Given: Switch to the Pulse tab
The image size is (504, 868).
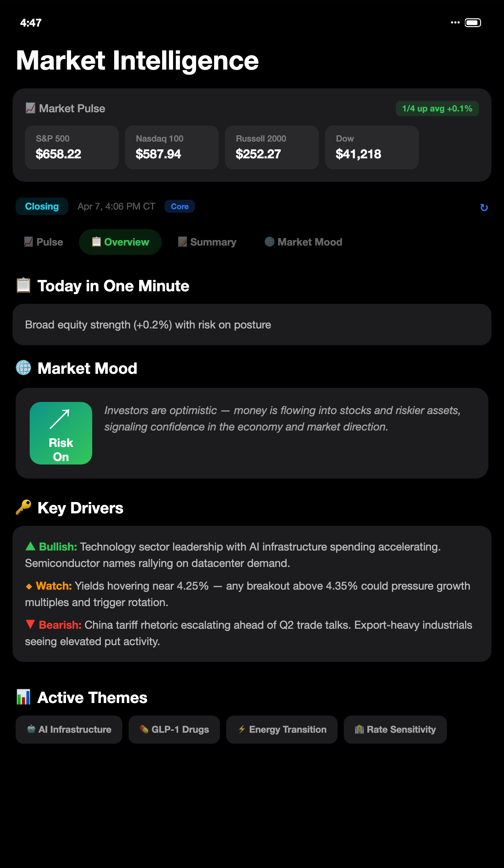Looking at the screenshot, I should tap(43, 242).
